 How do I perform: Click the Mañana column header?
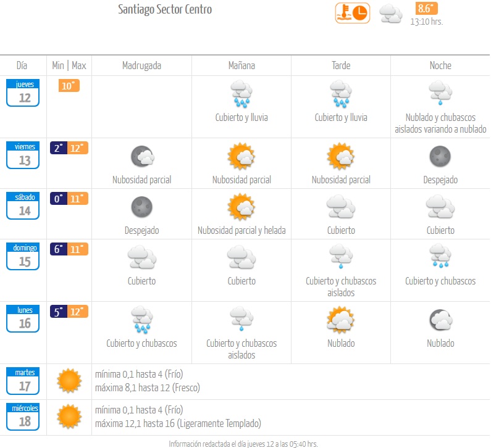(x=241, y=65)
